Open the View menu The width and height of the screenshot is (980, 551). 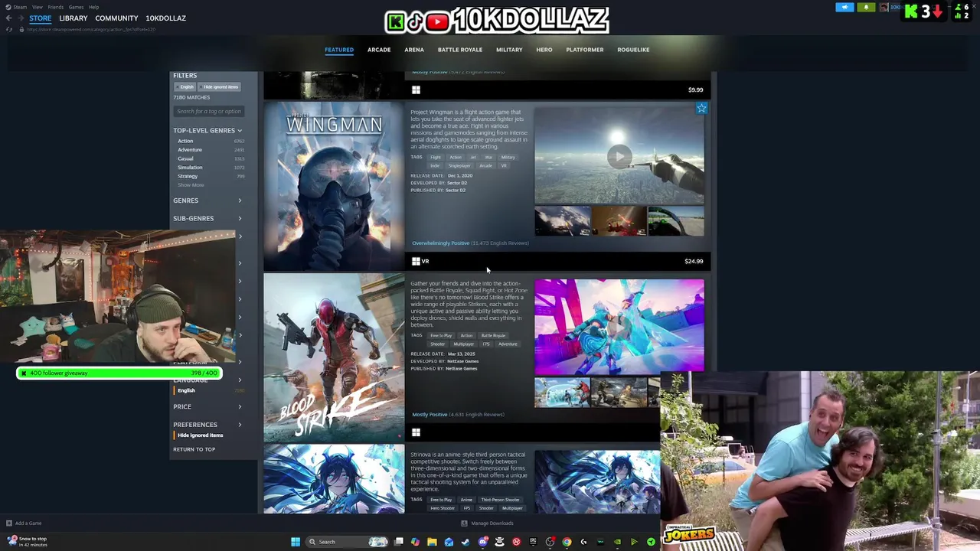[37, 7]
